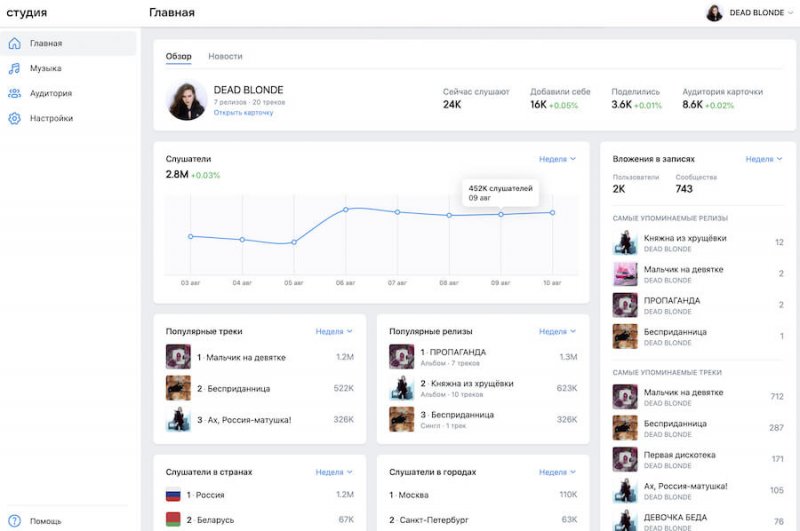Expand Неделя selector in Популярные релизы

coord(557,331)
